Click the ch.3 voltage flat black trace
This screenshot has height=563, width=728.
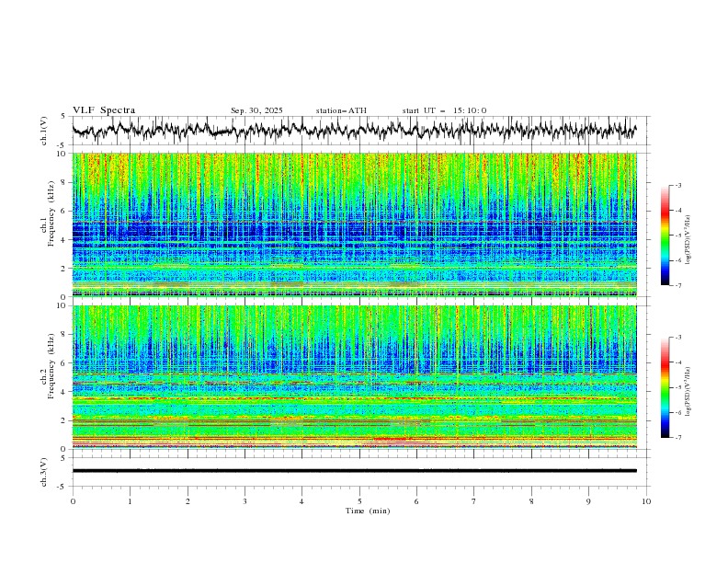tap(355, 471)
